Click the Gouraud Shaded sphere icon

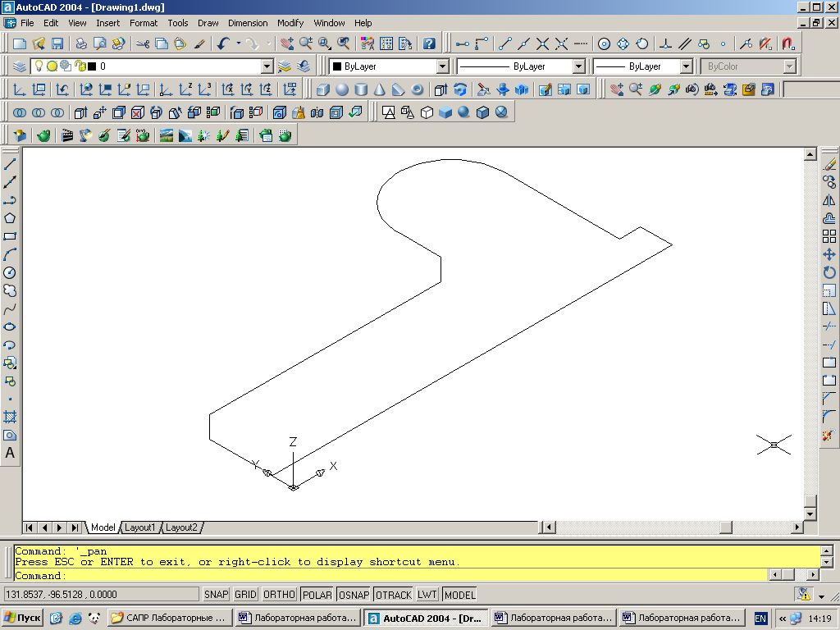(464, 112)
